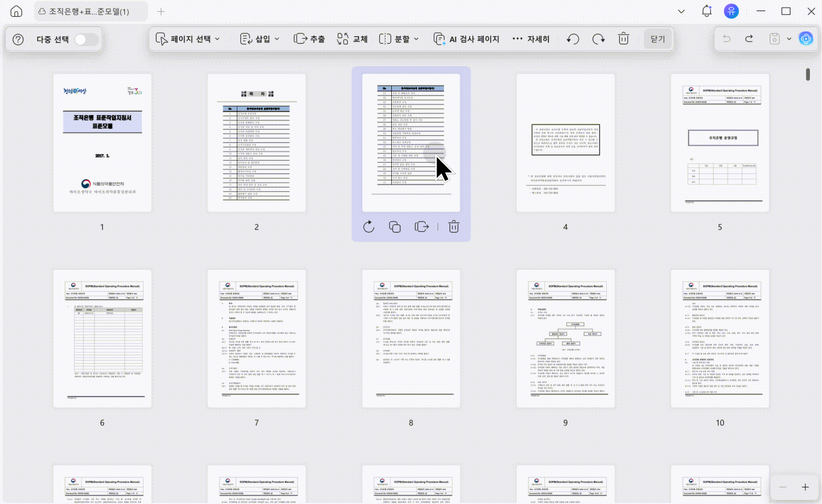Image resolution: width=822 pixels, height=504 pixels.
Task: Click the 추출 extract button
Action: coord(309,39)
